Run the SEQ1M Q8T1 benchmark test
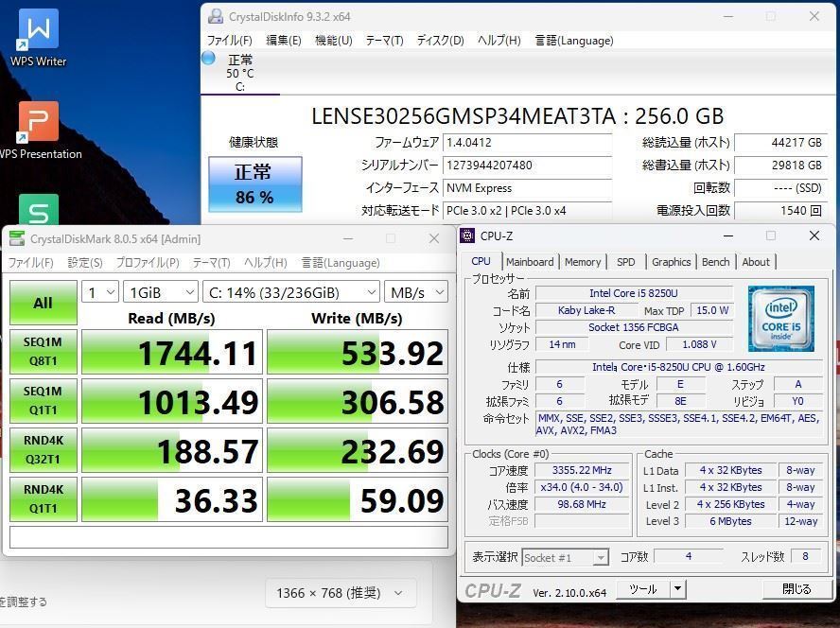840x628 pixels. coord(43,352)
